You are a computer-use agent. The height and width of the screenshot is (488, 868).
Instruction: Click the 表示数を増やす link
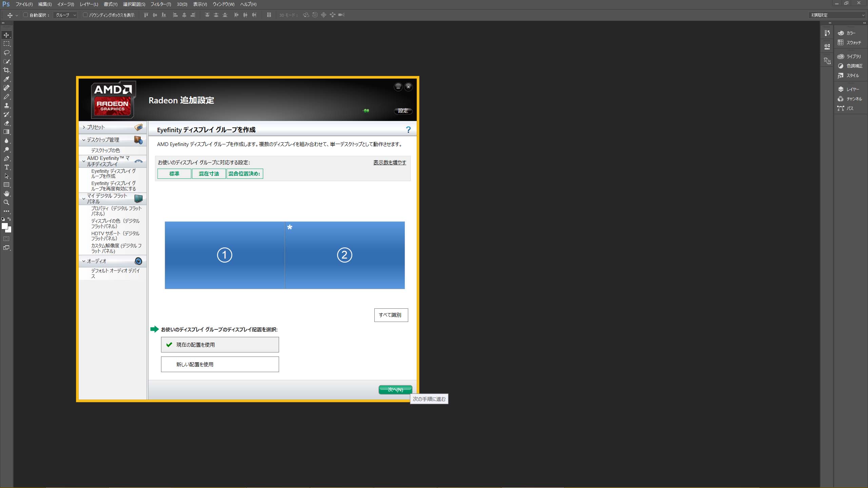[x=390, y=163]
